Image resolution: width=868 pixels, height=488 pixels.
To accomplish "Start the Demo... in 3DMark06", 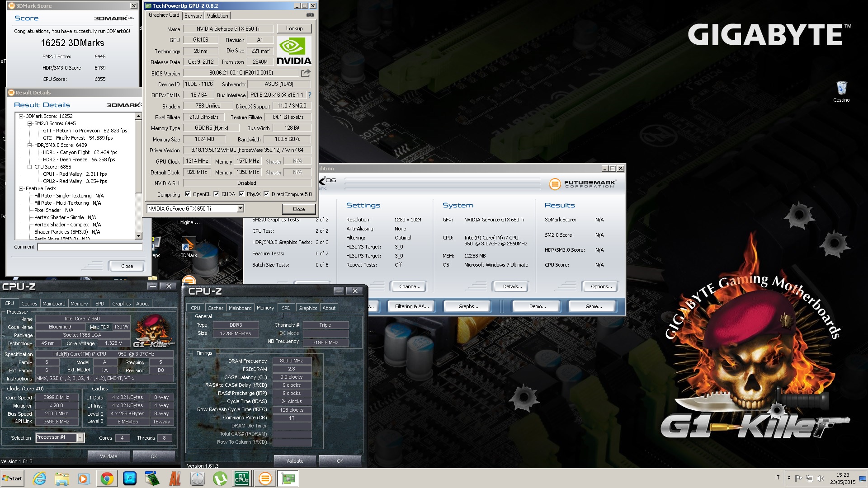I will (x=538, y=306).
